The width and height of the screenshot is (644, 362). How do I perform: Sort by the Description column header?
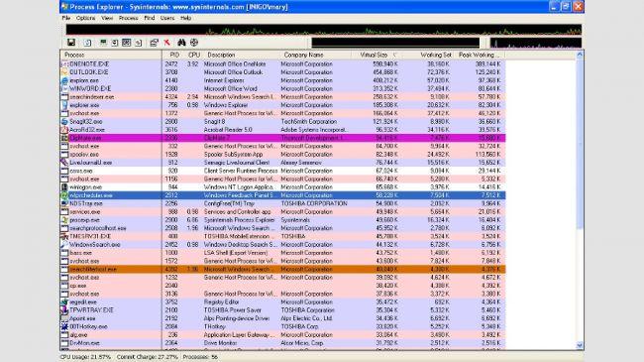click(x=241, y=55)
